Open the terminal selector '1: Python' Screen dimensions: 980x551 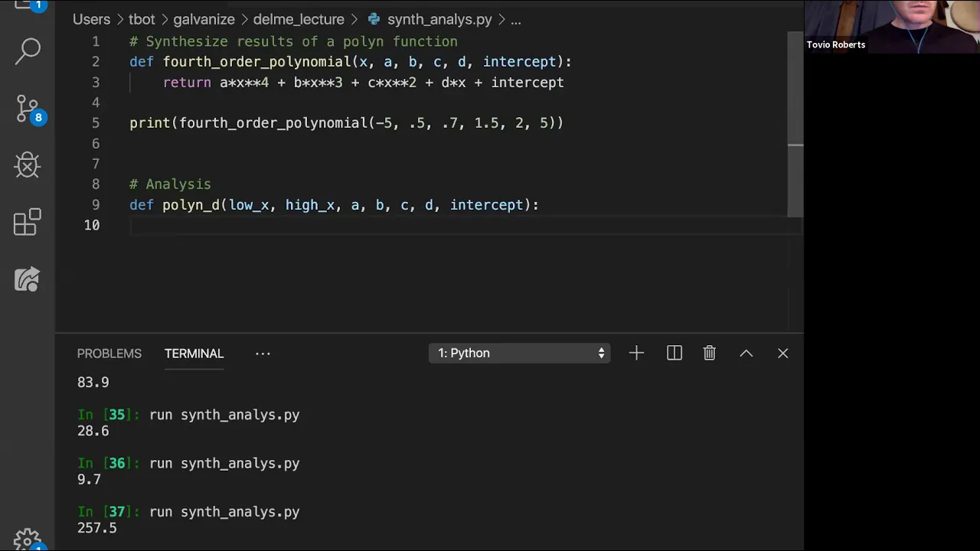point(519,353)
